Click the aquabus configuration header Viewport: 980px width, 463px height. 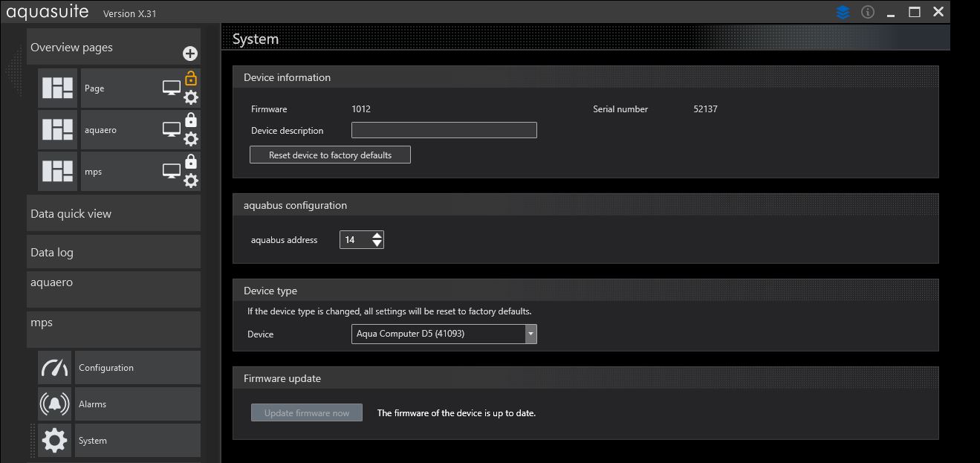585,205
